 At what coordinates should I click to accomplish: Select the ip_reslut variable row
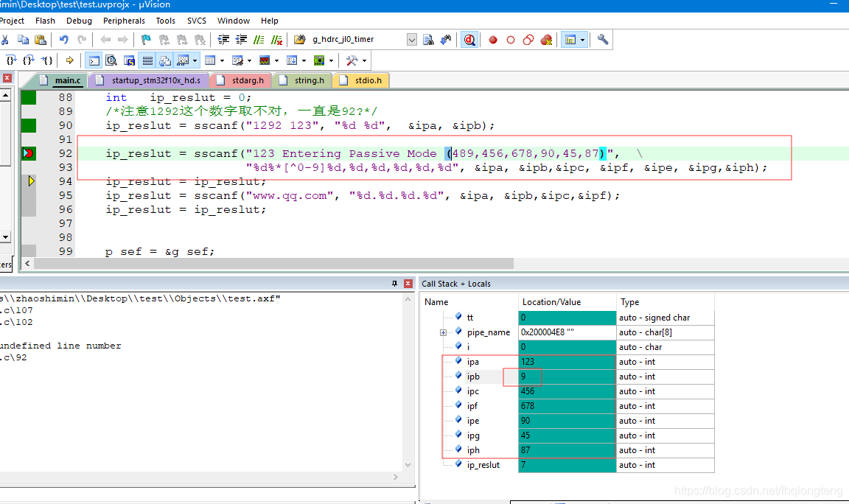567,465
